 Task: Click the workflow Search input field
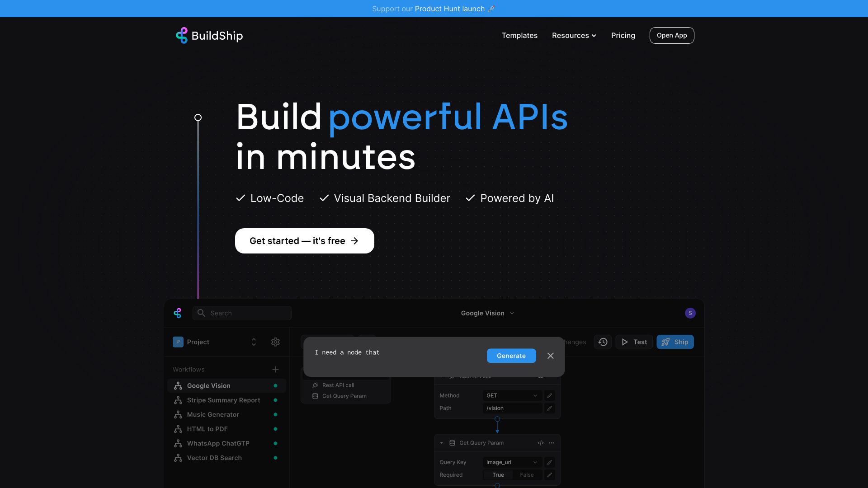[242, 313]
